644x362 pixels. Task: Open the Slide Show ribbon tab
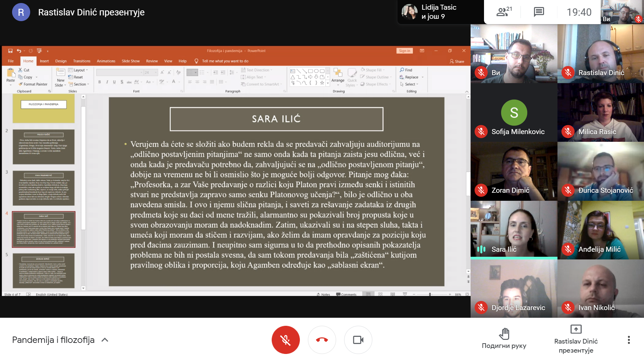(x=130, y=61)
